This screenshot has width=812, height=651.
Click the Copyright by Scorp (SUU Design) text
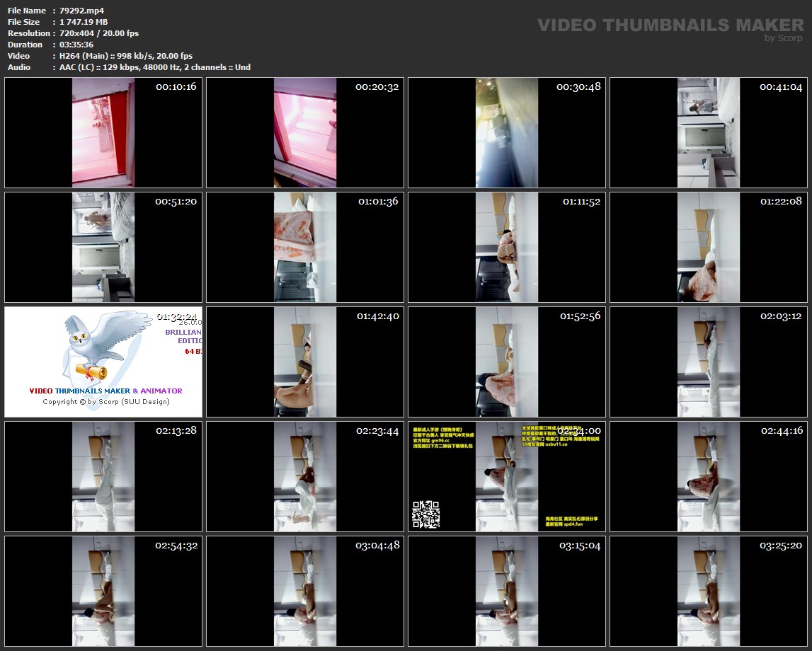point(106,402)
